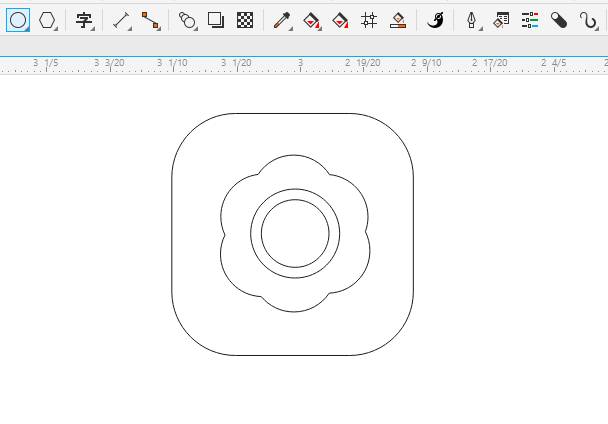
Task: Select the Drop Shadow tool
Action: (216, 20)
